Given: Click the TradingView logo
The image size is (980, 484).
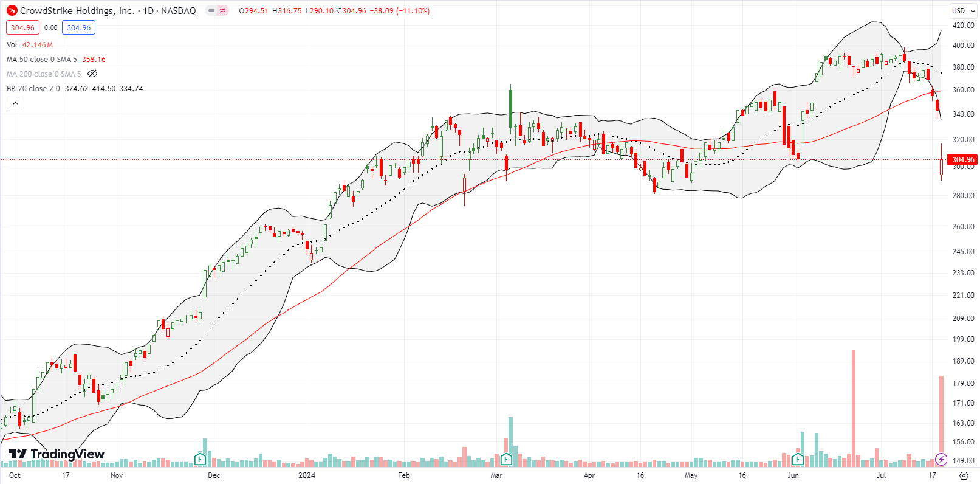Looking at the screenshot, I should point(57,454).
